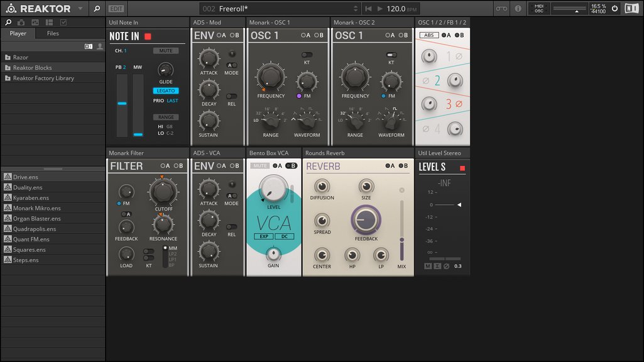Viewport: 644px width, 362px height.
Task: Toggle the MUTE button on Bento Box VCA
Action: pyautogui.click(x=259, y=165)
